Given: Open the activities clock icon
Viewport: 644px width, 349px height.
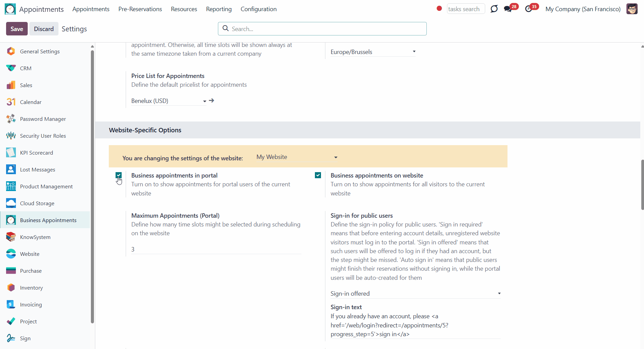Looking at the screenshot, I should tap(528, 9).
